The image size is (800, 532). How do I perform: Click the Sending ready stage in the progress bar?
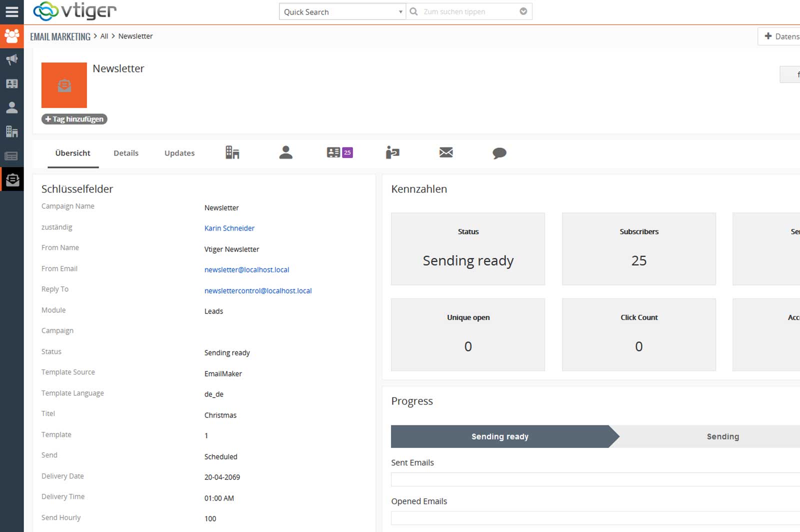(499, 436)
